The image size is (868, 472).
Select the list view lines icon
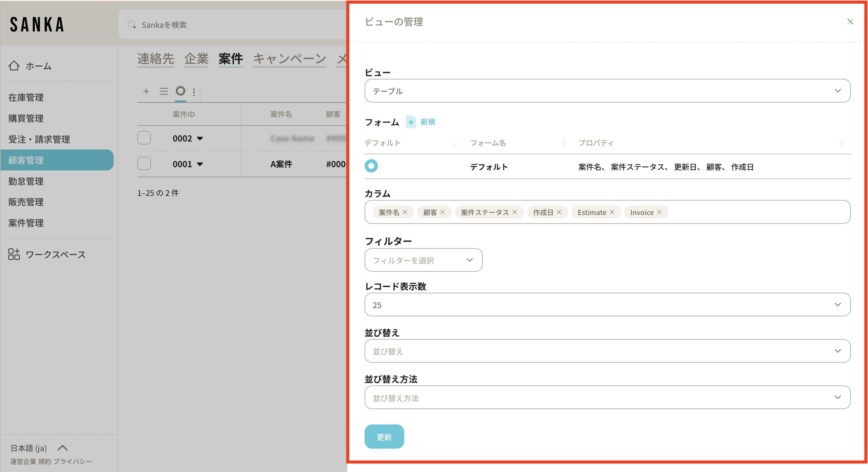(x=164, y=91)
